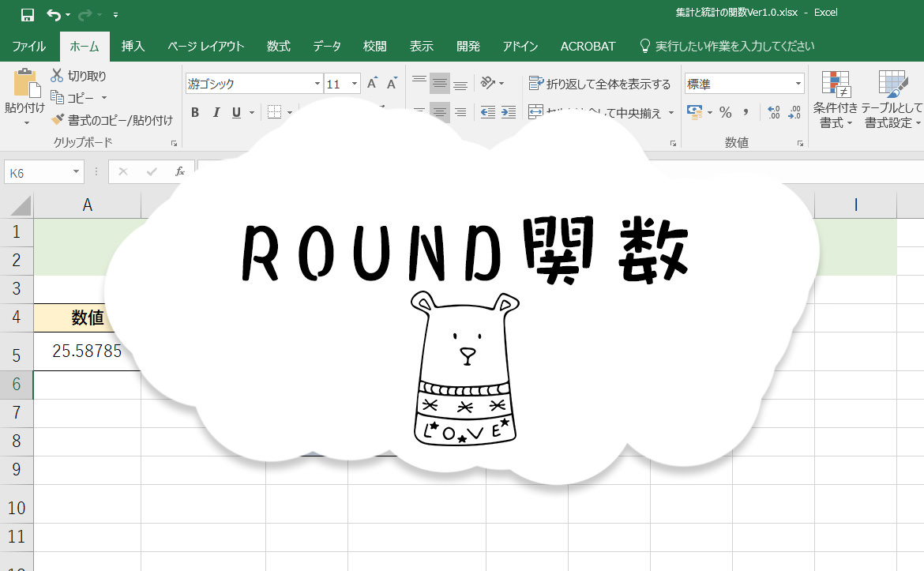Switch to the データ ribbon tab
Viewport: 924px width, 571px height.
click(326, 46)
